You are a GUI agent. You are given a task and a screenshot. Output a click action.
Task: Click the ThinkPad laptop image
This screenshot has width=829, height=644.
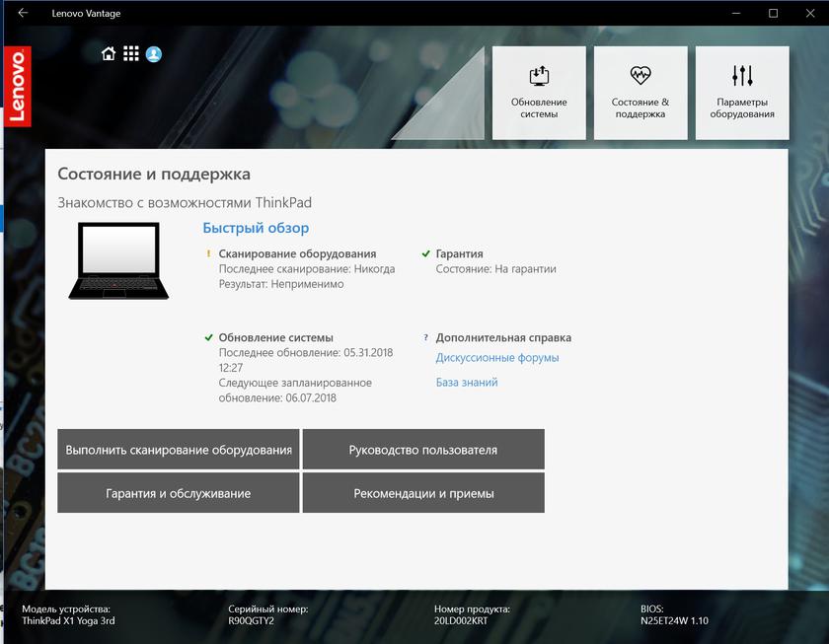point(118,261)
